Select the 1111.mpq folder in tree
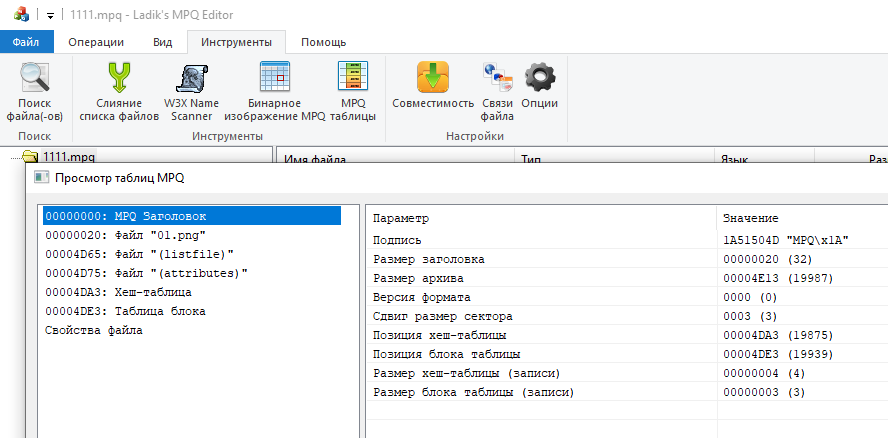Image resolution: width=888 pixels, height=438 pixels. pos(69,155)
